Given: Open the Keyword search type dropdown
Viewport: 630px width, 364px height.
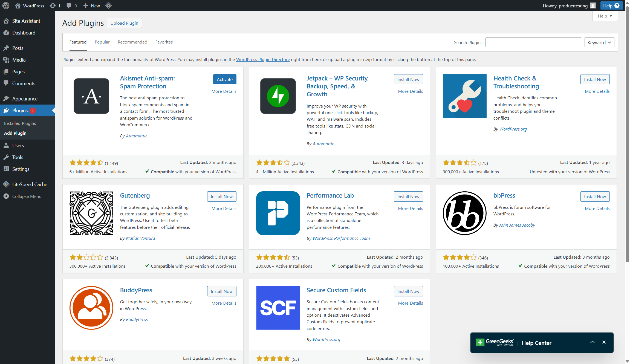Looking at the screenshot, I should [599, 42].
